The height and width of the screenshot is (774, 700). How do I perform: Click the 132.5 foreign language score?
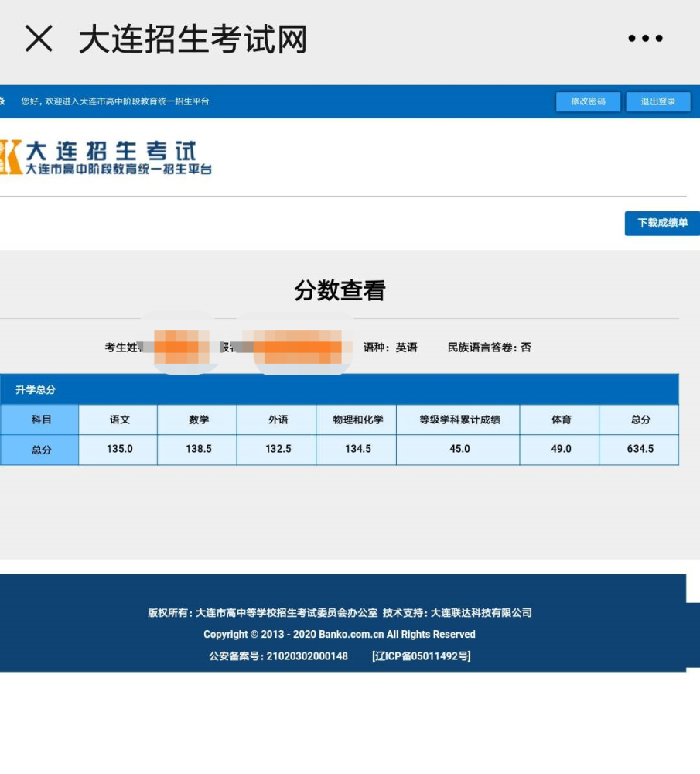pyautogui.click(x=277, y=449)
